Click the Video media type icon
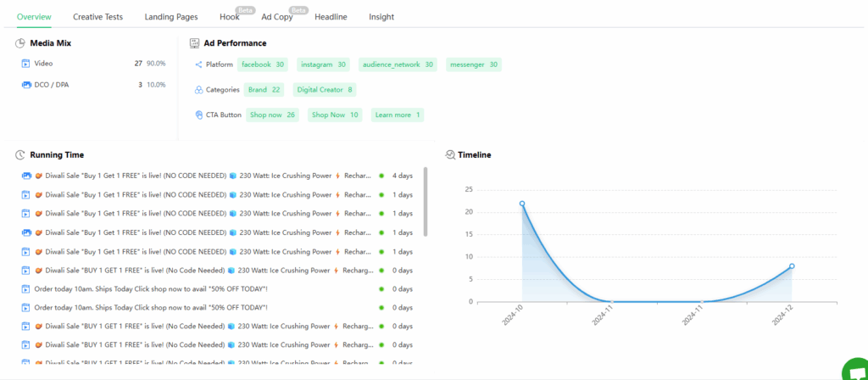Screen dimensions: 868x380 tap(25, 64)
